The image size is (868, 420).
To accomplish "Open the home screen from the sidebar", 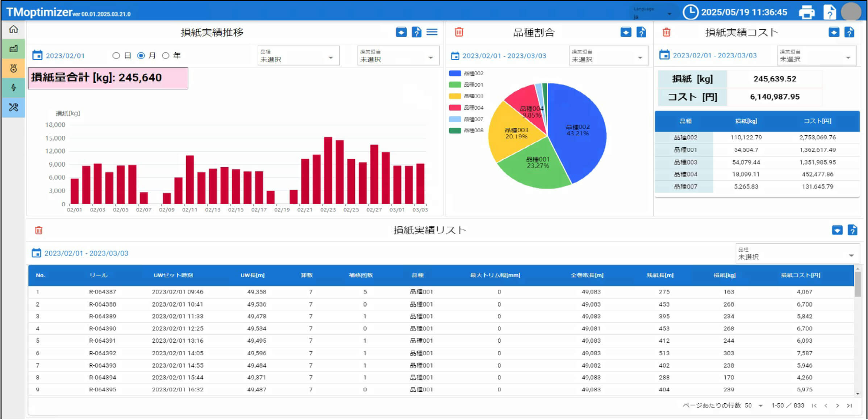I will click(13, 30).
